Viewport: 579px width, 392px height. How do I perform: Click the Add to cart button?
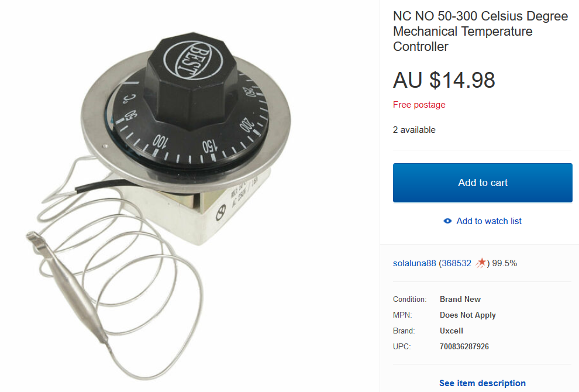pos(482,183)
